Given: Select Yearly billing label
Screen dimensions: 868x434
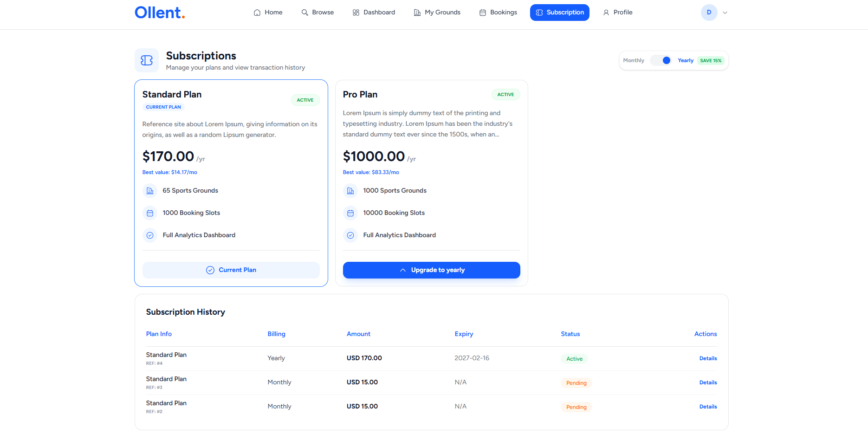Looking at the screenshot, I should (x=686, y=60).
